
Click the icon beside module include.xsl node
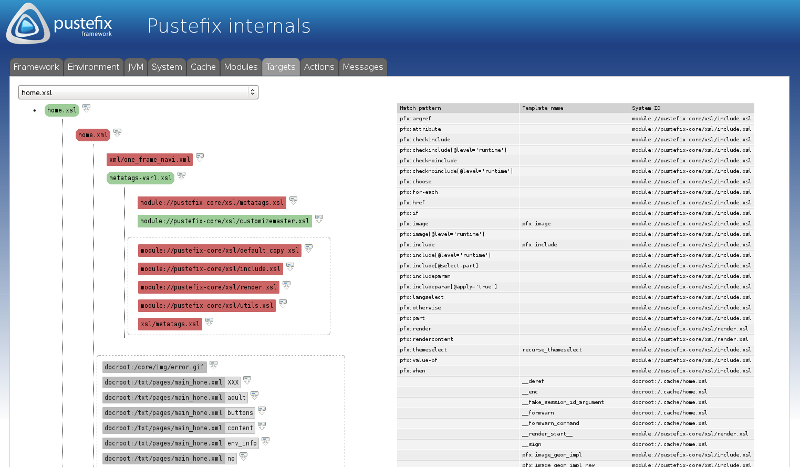290,266
